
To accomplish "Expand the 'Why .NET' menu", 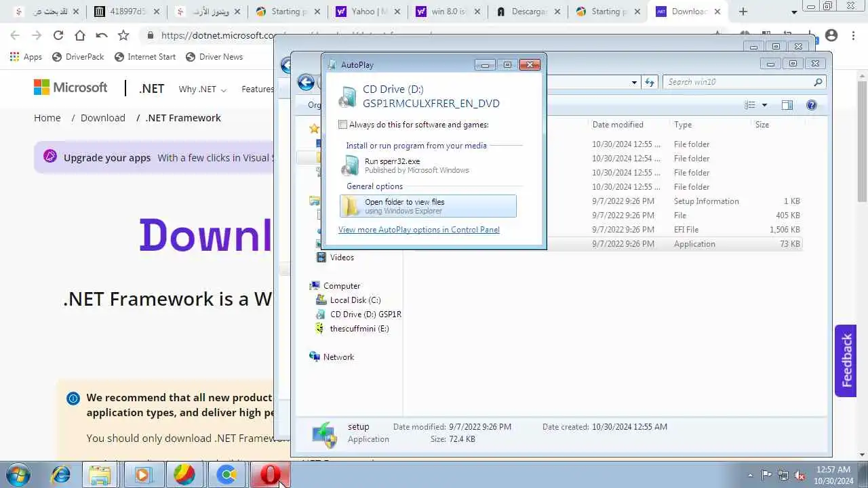I will pyautogui.click(x=202, y=89).
